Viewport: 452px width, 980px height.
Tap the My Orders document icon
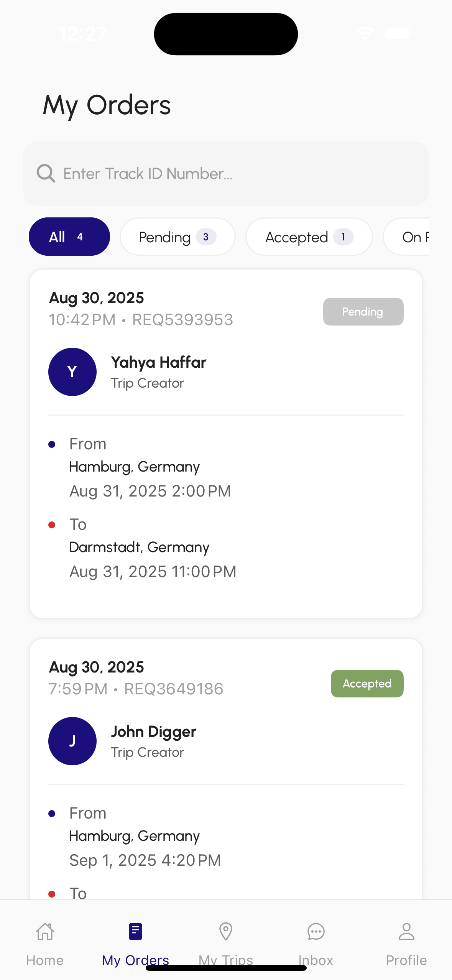coord(135,932)
